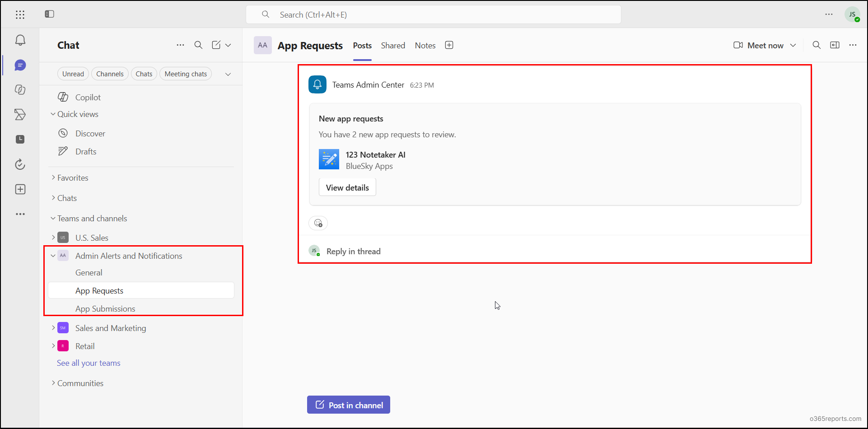Image resolution: width=868 pixels, height=429 pixels.
Task: Open the Meet now dropdown arrow
Action: [x=793, y=45]
